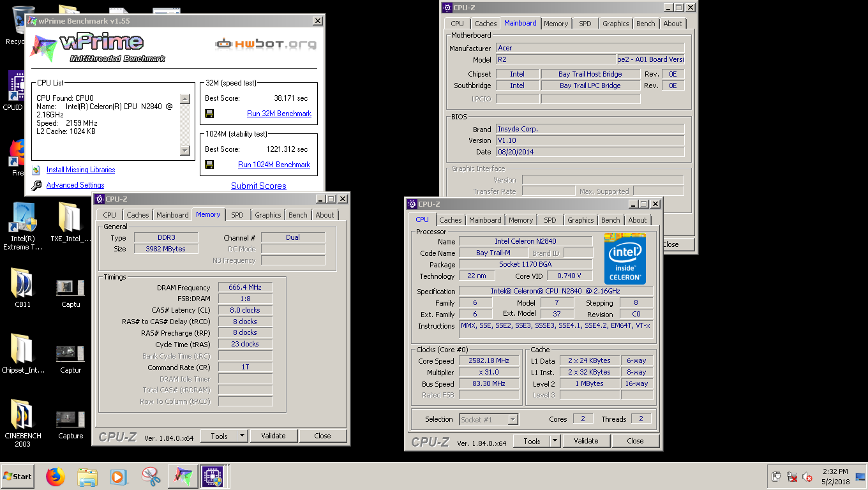Click the muted volume tray icon
Screen dimensions: 868x490
coord(807,477)
